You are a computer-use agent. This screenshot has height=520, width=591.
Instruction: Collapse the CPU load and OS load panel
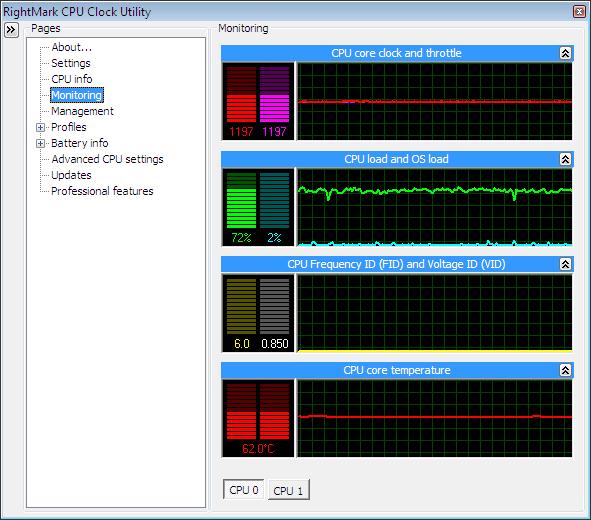565,159
